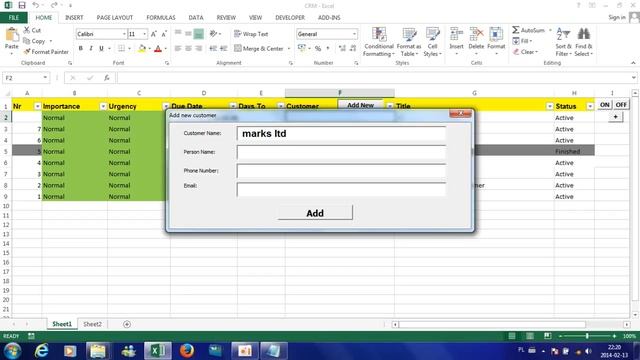The height and width of the screenshot is (360, 640).
Task: Apply the yellow fill color bucket
Action: tap(142, 49)
